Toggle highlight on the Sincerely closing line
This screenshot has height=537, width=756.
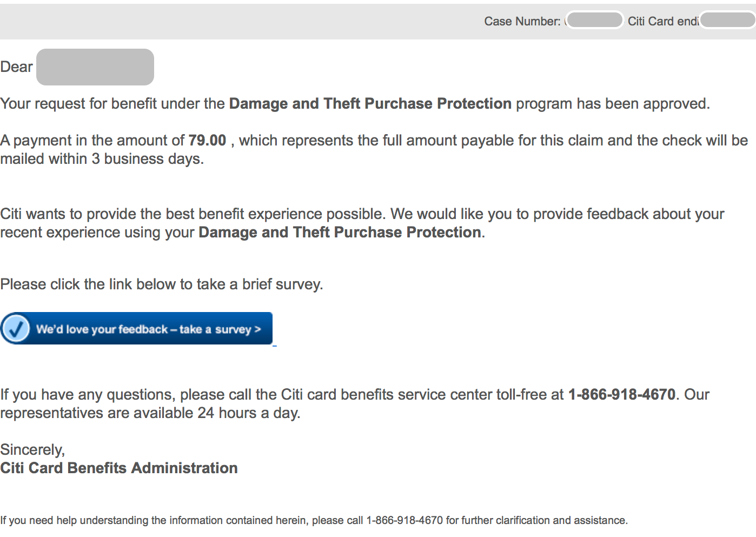click(x=32, y=449)
